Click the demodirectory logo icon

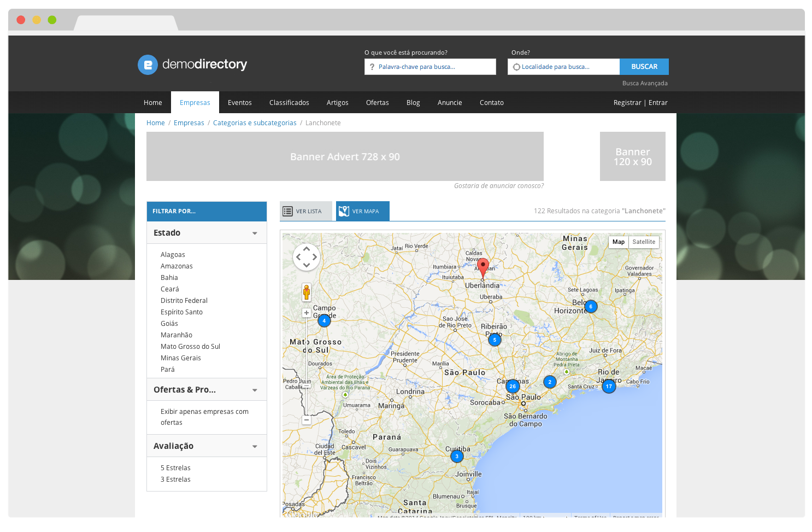148,65
